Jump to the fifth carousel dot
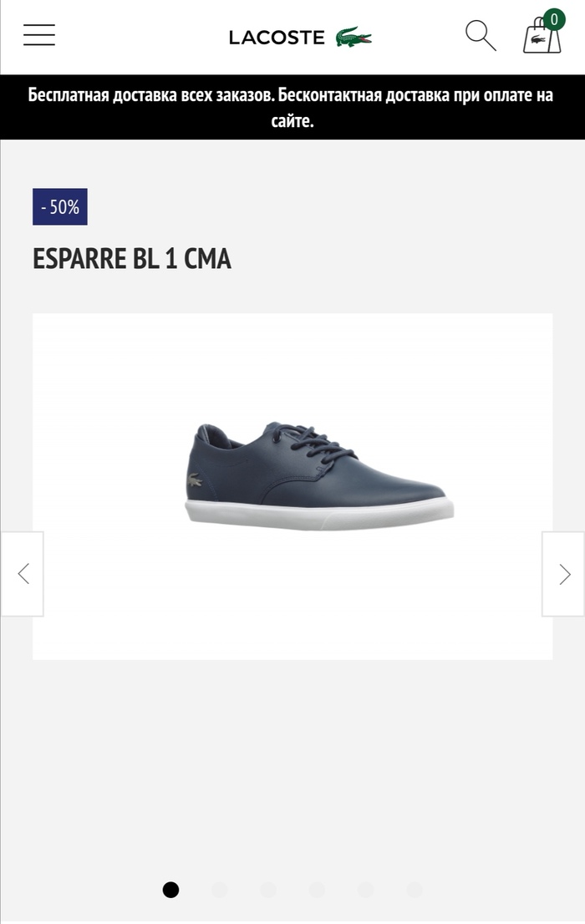Image resolution: width=585 pixels, height=924 pixels. coord(366,889)
